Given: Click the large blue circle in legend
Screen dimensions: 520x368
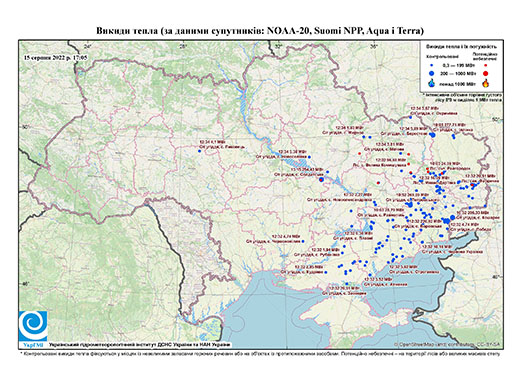Looking at the screenshot, I should (x=432, y=73).
